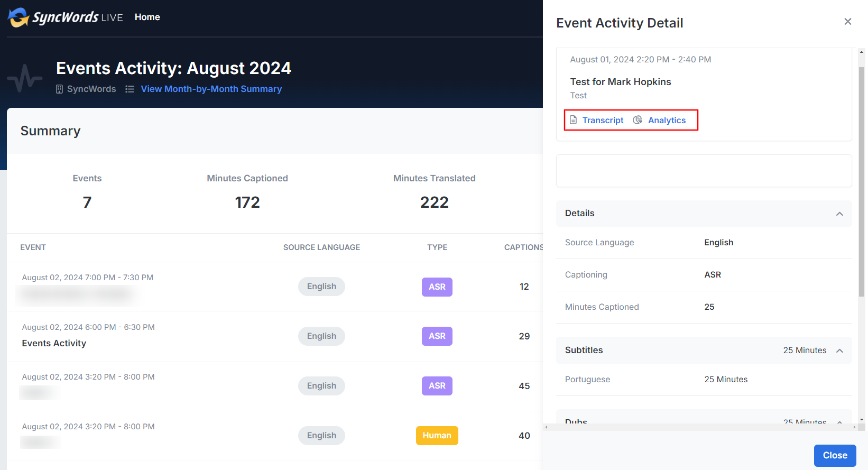
Task: Click the blue Close button
Action: pos(835,455)
